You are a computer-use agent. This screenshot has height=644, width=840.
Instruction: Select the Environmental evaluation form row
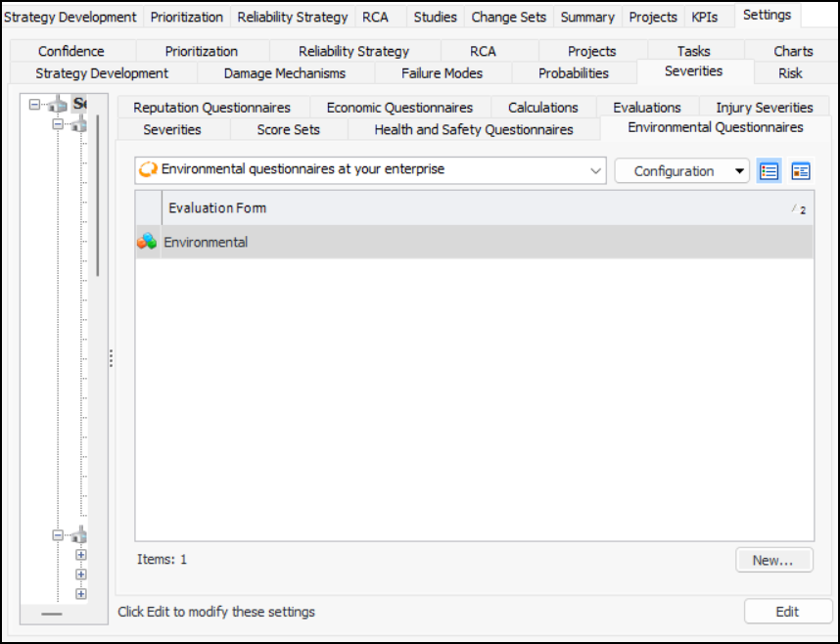coord(475,242)
